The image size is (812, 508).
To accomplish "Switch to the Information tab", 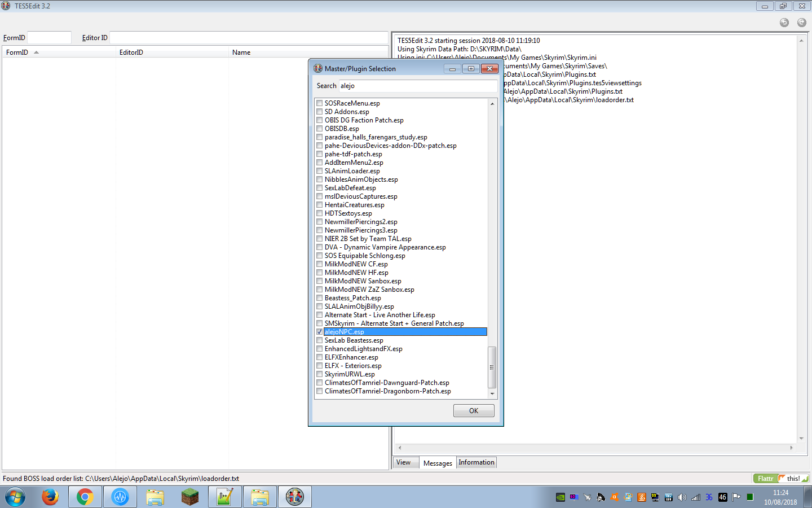I will (476, 462).
